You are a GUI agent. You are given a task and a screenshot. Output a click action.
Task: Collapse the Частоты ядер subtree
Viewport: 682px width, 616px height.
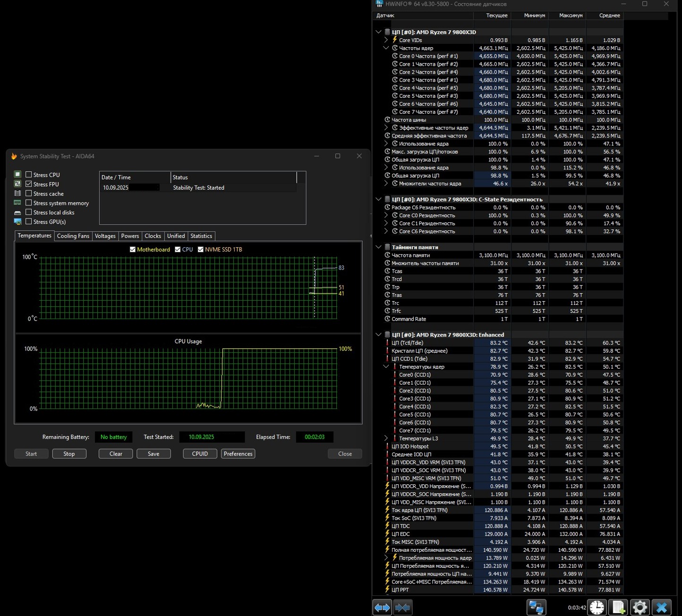click(386, 48)
